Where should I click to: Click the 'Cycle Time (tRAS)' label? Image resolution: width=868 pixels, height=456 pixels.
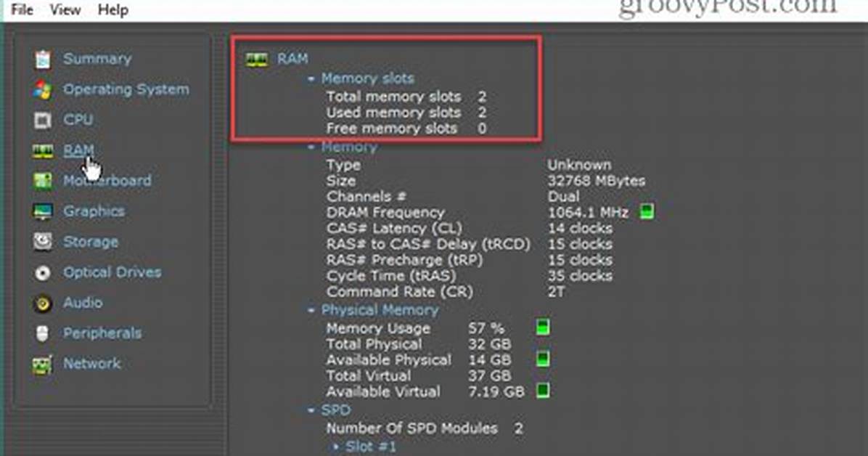coord(391,276)
